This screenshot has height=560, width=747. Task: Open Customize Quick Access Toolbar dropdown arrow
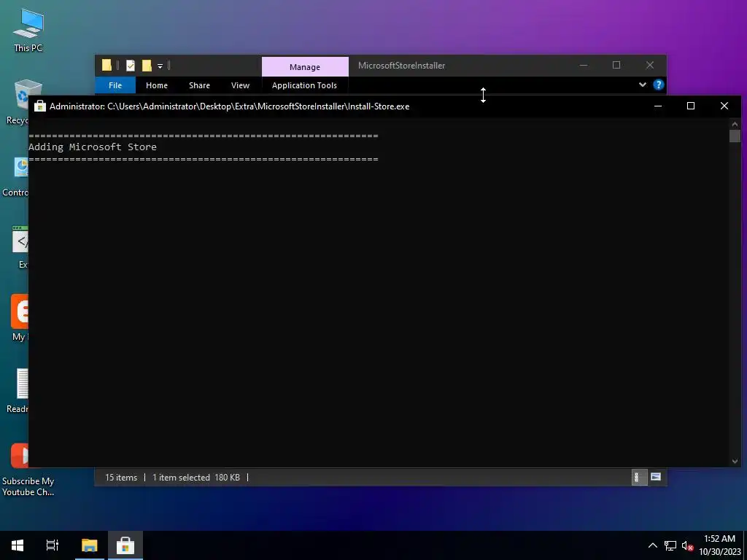(160, 66)
